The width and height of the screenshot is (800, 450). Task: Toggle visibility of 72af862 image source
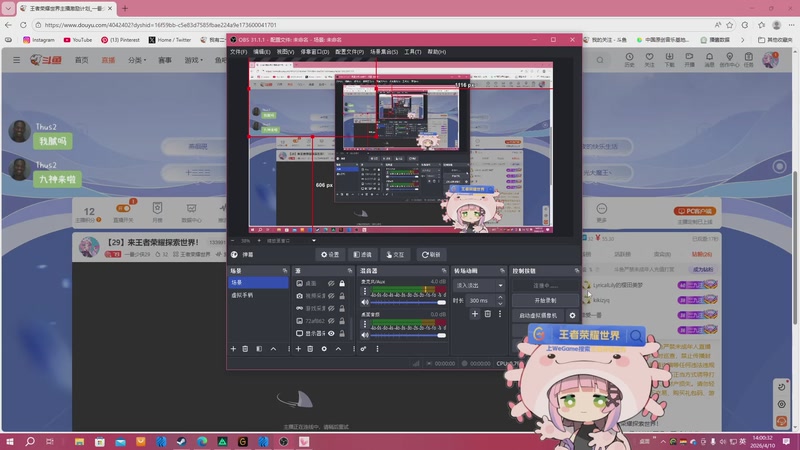pyautogui.click(x=331, y=321)
